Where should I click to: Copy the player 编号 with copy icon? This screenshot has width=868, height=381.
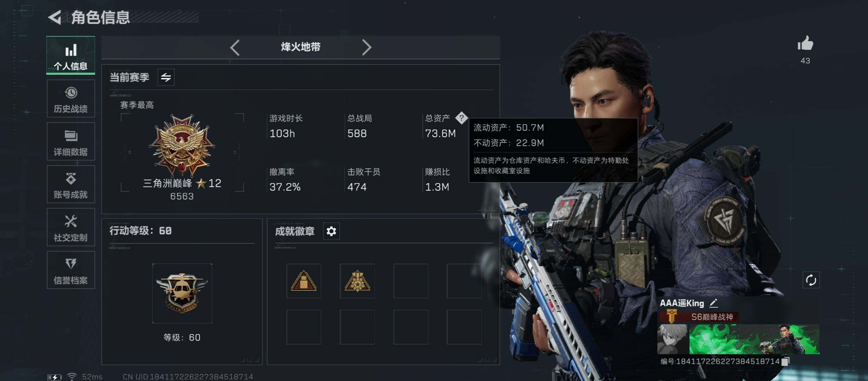click(785, 361)
